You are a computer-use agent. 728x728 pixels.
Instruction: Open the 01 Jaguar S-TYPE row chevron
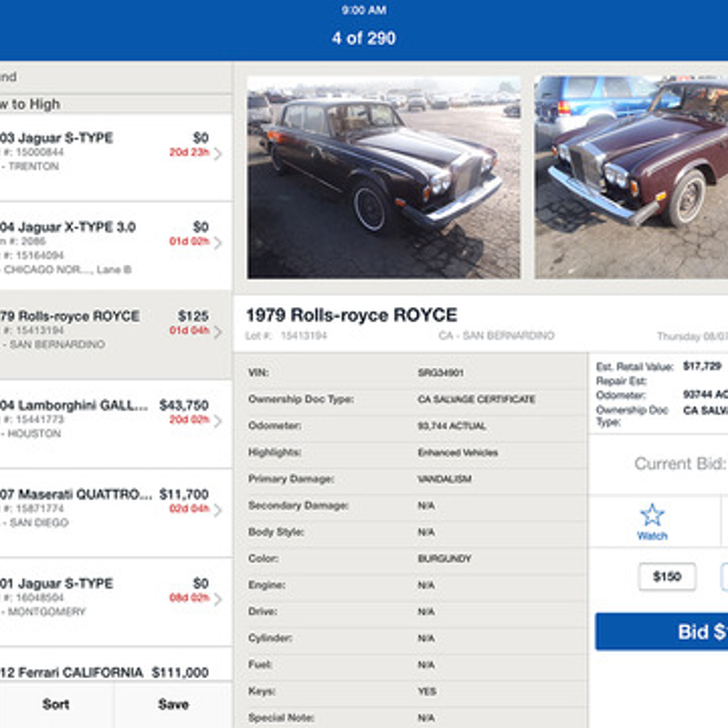click(x=218, y=600)
